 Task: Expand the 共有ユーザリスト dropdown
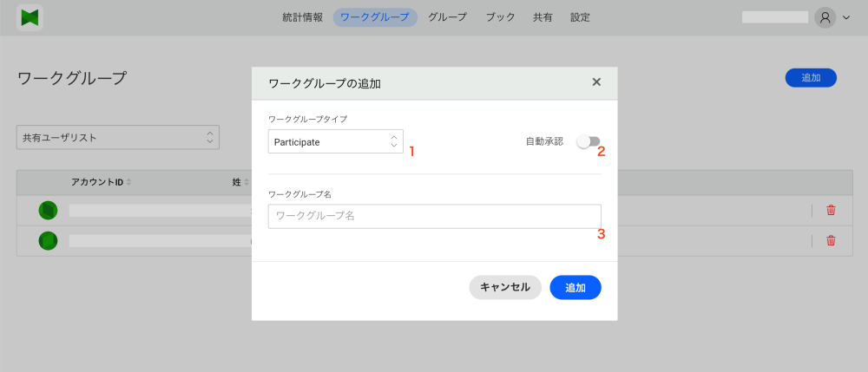point(118,137)
